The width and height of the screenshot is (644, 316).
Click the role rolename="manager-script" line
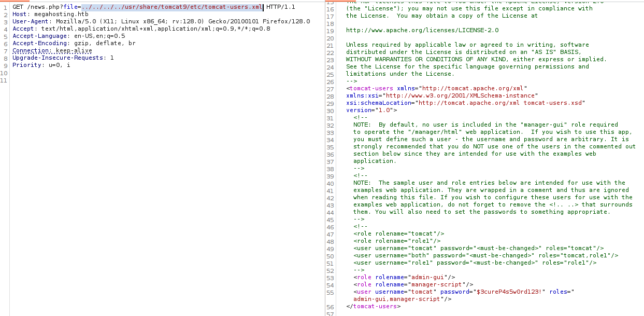(x=413, y=284)
